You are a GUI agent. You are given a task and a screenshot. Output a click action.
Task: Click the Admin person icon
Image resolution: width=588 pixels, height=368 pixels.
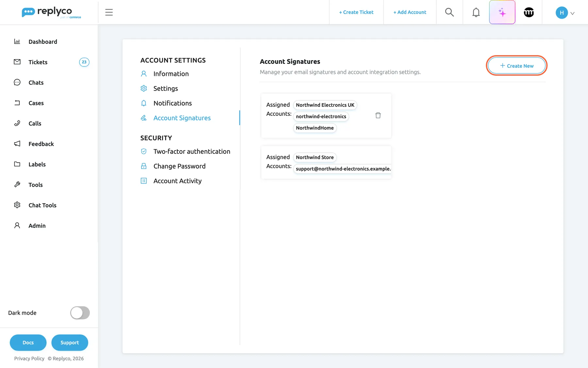pyautogui.click(x=17, y=225)
